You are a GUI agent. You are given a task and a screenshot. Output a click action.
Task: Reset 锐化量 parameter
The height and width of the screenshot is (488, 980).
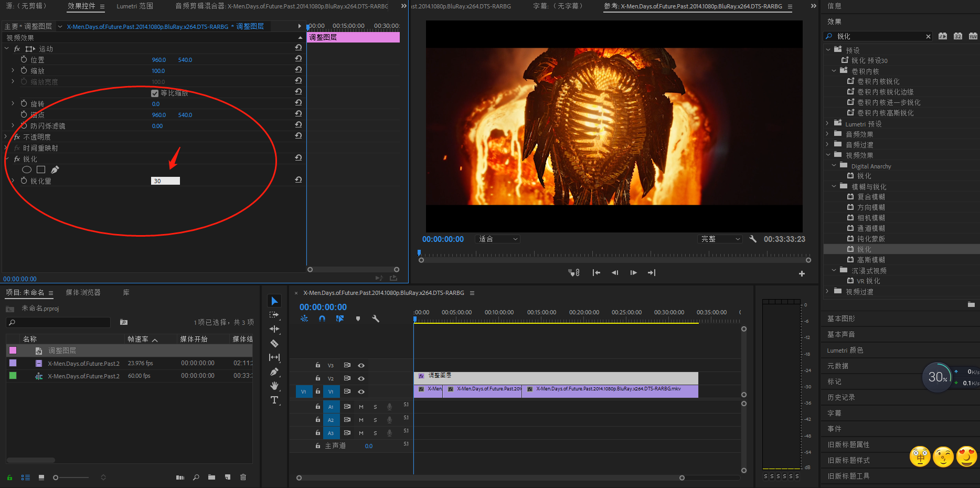point(298,179)
